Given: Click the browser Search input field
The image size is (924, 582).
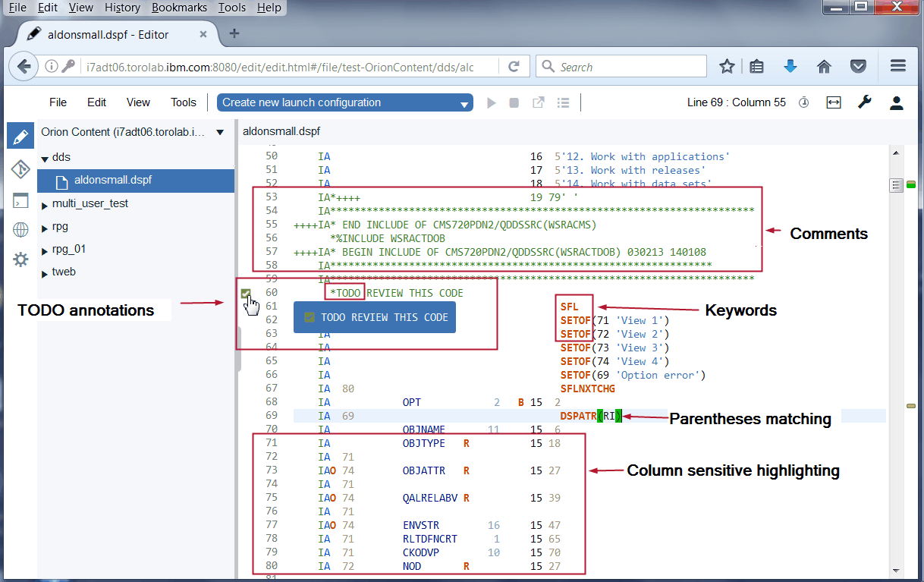Looking at the screenshot, I should pos(630,67).
